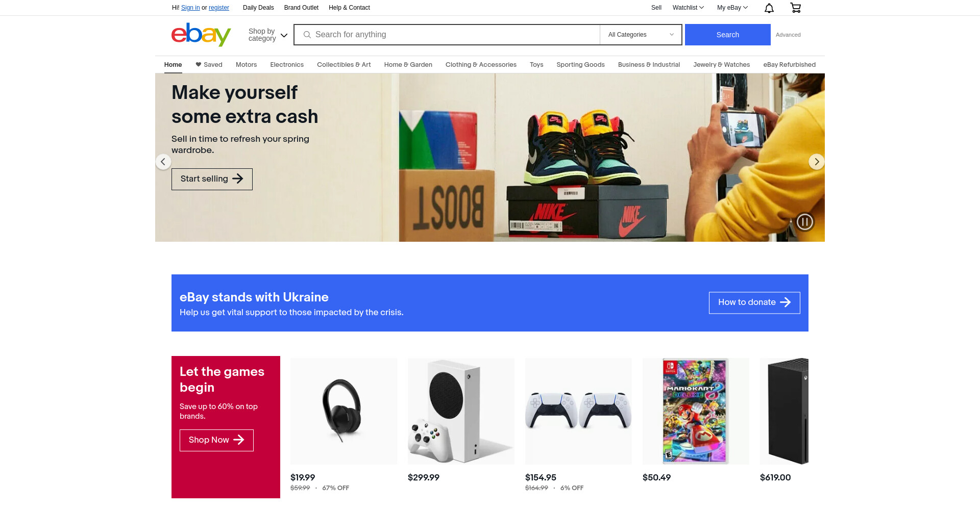Expand the My eBay menu
This screenshot has height=509, width=980.
point(732,8)
